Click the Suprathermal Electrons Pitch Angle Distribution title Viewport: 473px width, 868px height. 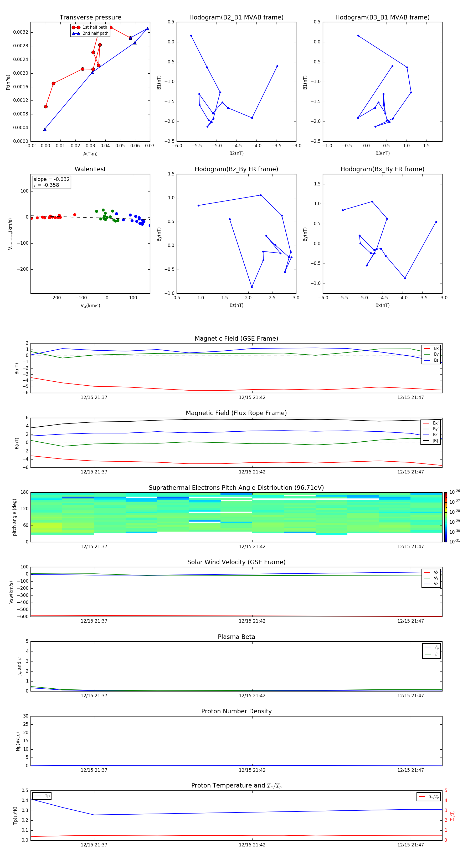coord(236,488)
